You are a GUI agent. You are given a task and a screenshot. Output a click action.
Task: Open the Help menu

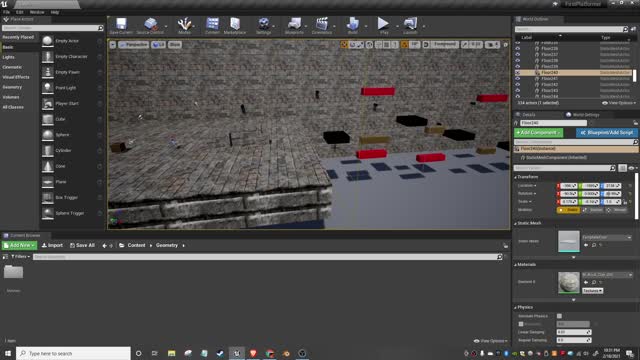pos(55,12)
